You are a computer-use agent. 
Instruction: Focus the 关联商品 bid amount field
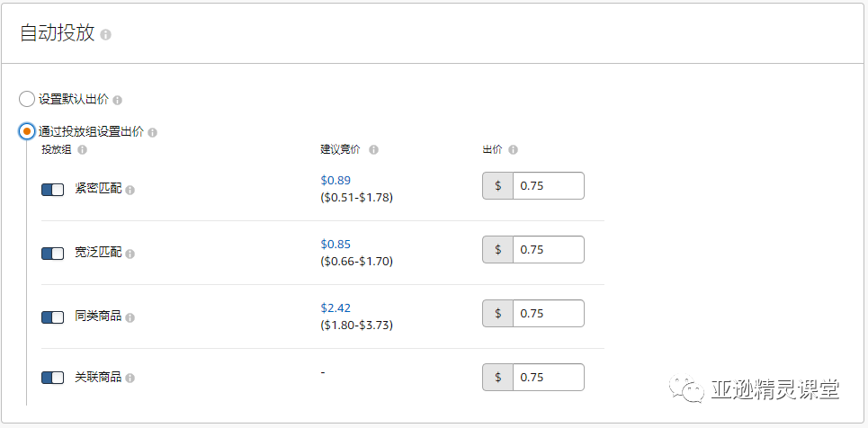tap(548, 378)
